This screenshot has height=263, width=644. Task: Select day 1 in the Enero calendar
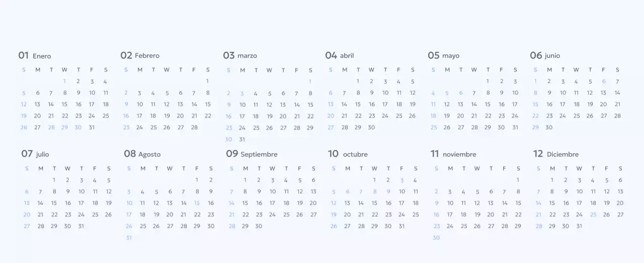(x=64, y=81)
